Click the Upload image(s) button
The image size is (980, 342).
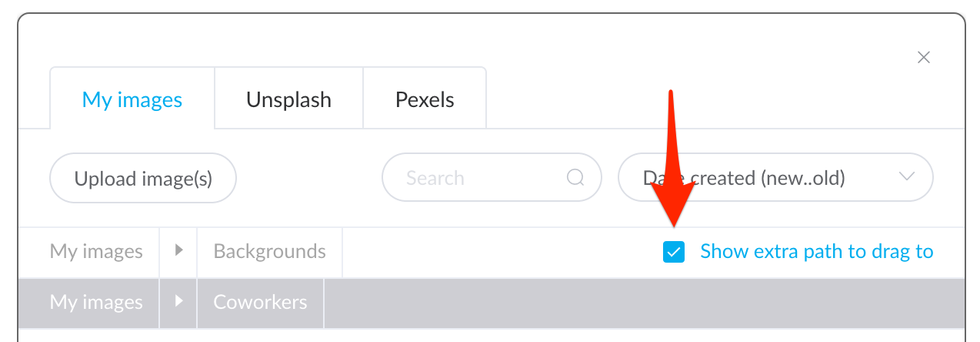pyautogui.click(x=143, y=178)
